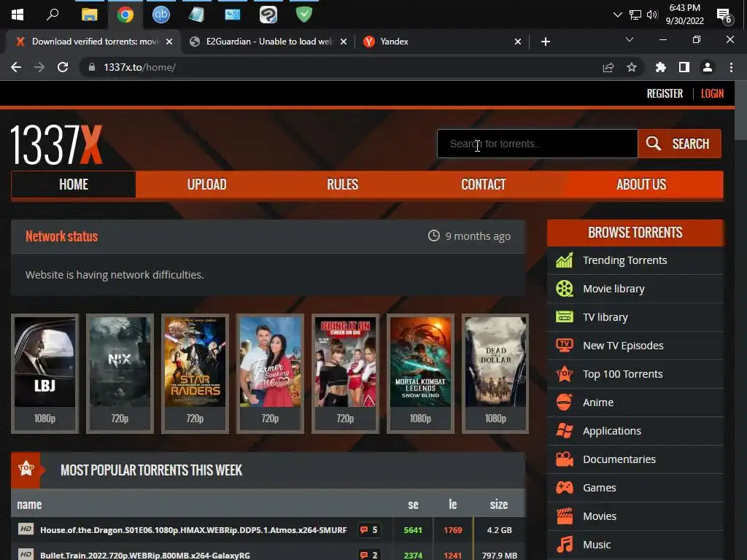747x560 pixels.
Task: Click the New TV Episodes icon
Action: click(565, 345)
